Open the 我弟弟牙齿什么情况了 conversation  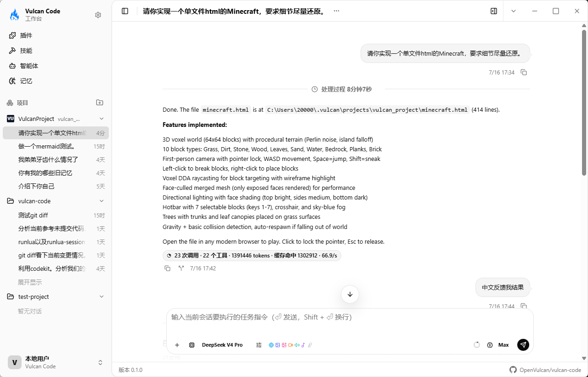click(56, 160)
